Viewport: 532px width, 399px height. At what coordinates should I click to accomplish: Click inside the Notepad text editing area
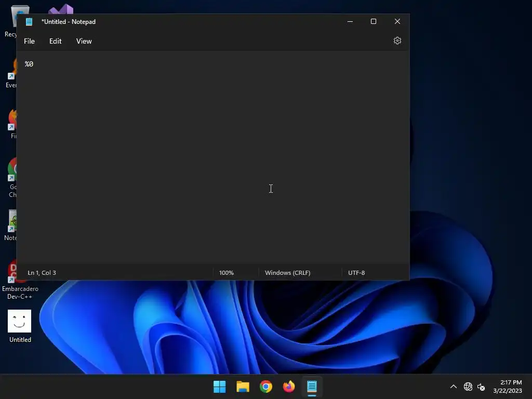click(212, 158)
